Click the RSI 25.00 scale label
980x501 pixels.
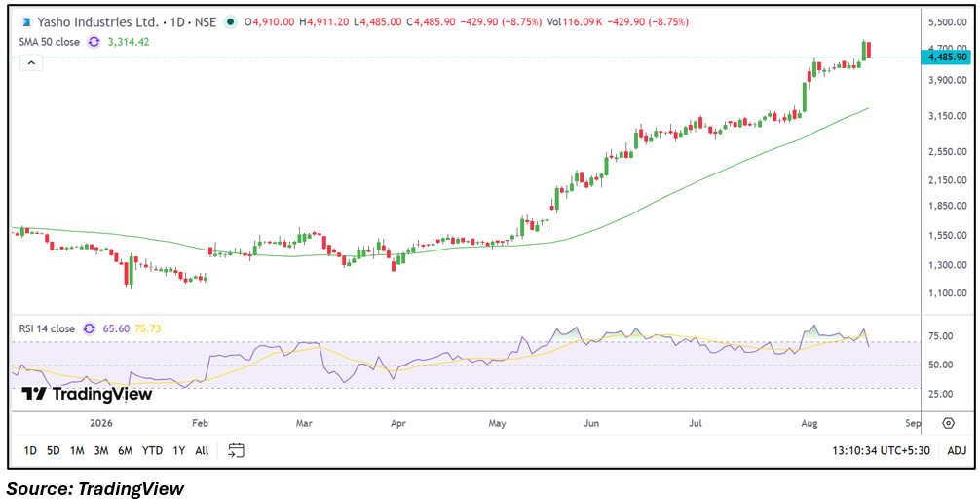[943, 394]
